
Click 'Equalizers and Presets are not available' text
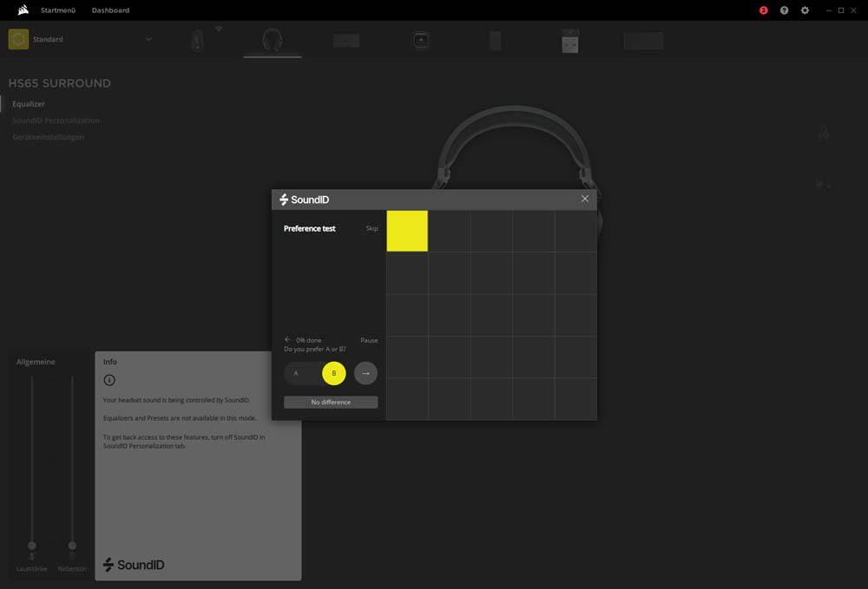[x=180, y=418]
